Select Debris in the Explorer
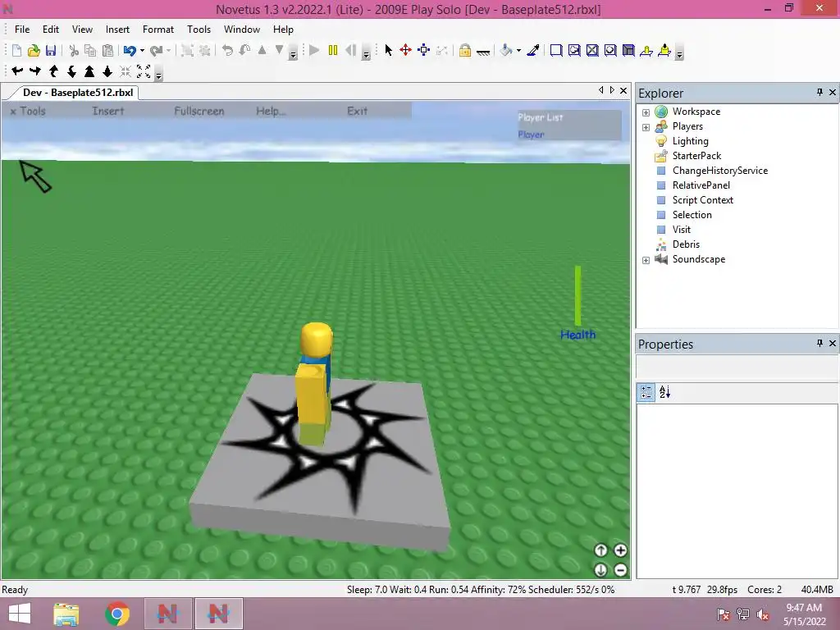 (686, 244)
